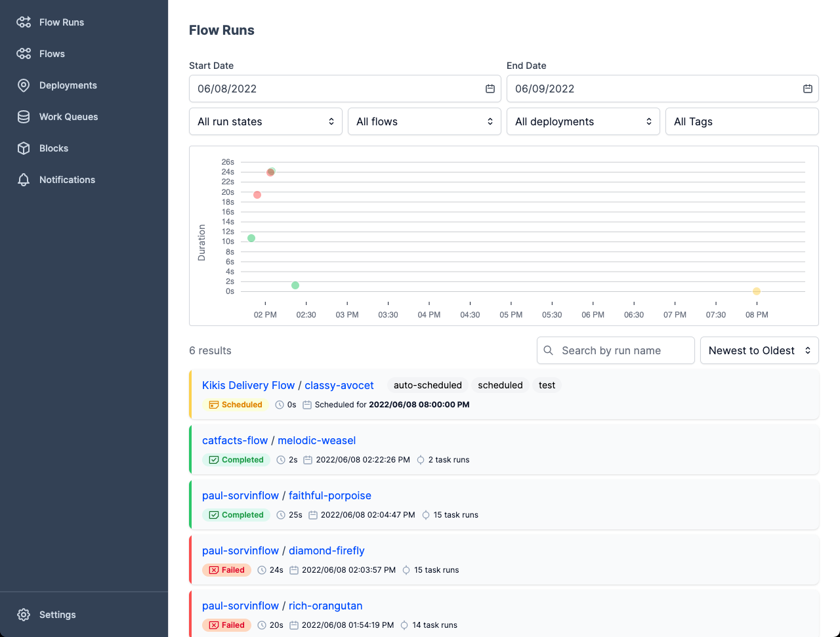Open the Start Date calendar picker icon
The width and height of the screenshot is (840, 637).
490,89
